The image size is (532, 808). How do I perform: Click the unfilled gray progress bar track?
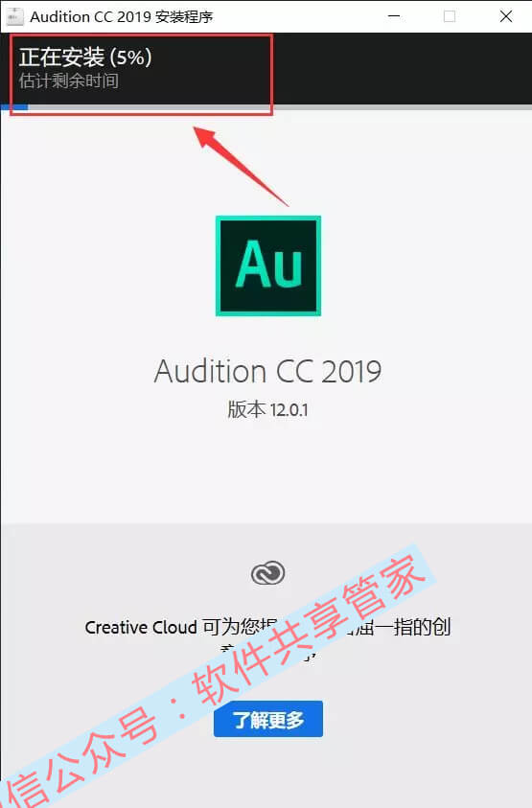click(280, 107)
